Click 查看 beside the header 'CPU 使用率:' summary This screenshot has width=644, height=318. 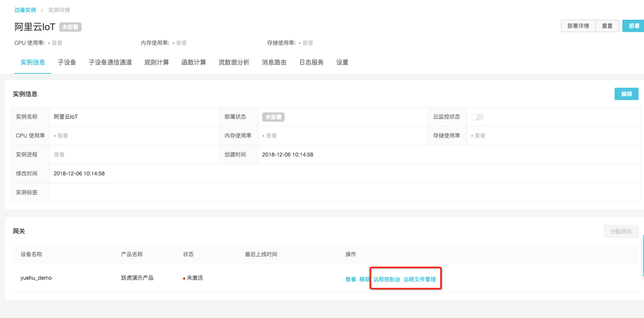[x=57, y=43]
